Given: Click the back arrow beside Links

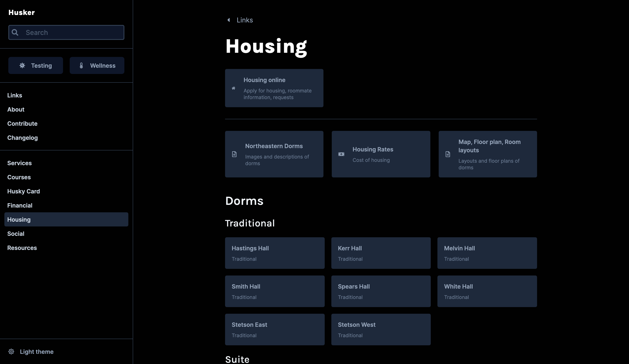Looking at the screenshot, I should pos(228,20).
